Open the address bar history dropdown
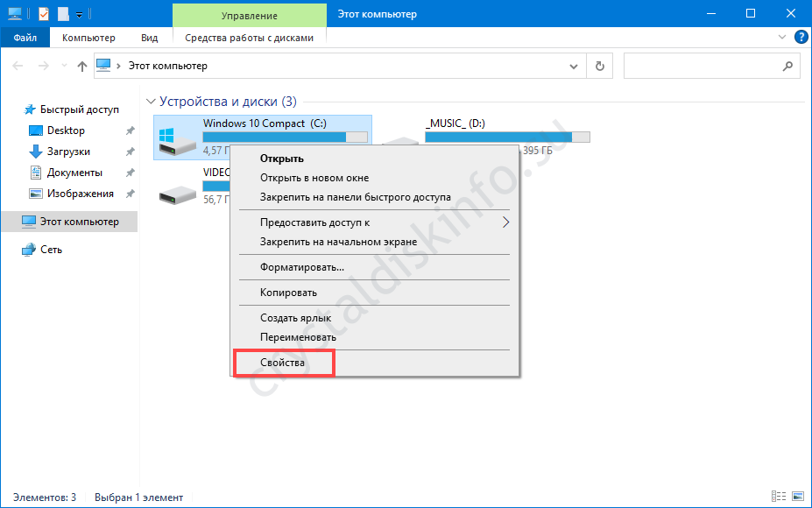This screenshot has width=812, height=508. pos(573,66)
